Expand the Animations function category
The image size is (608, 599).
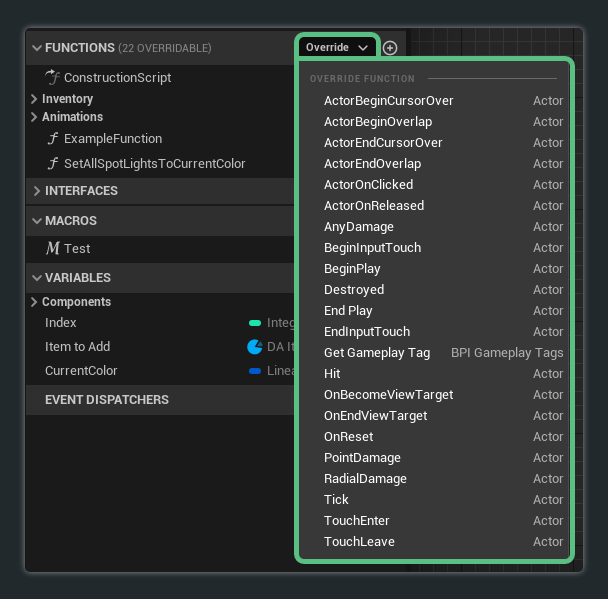pyautogui.click(x=34, y=117)
